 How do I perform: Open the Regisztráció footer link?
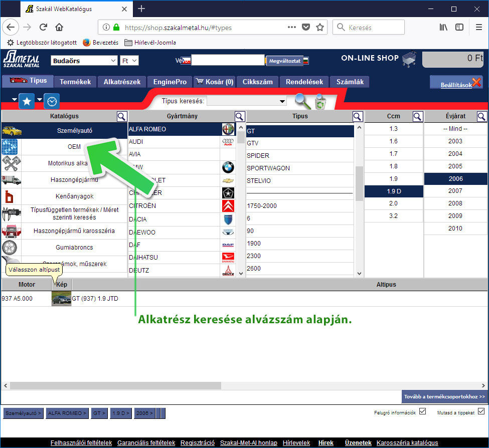click(x=198, y=442)
